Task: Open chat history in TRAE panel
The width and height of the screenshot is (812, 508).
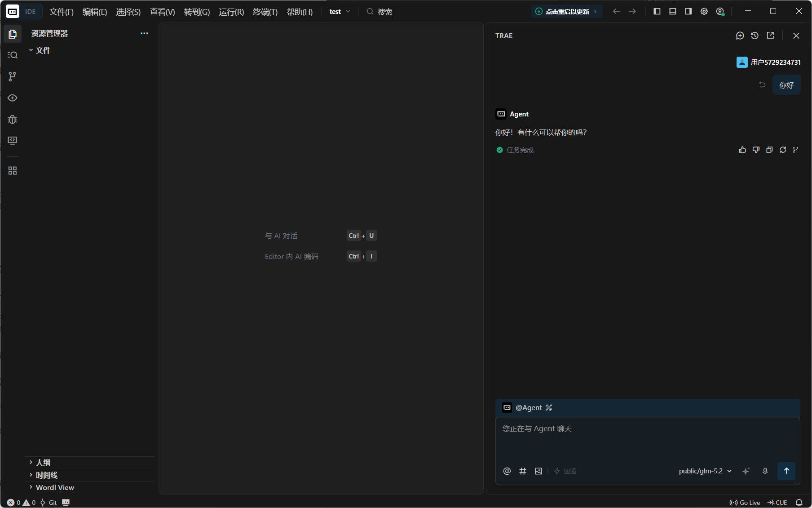Action: point(755,36)
